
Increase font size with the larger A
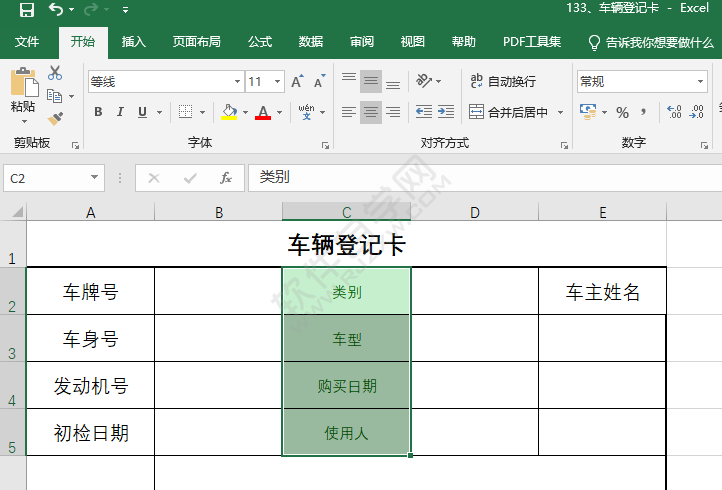(x=297, y=82)
